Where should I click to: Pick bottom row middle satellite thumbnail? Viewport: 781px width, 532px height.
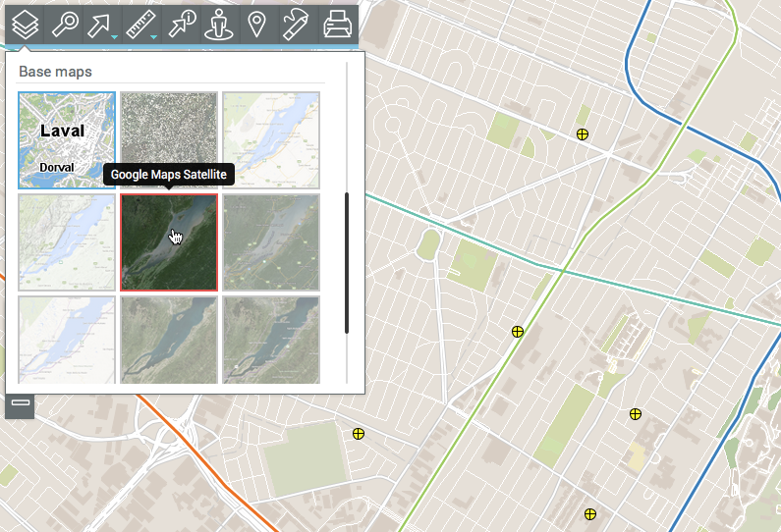pyautogui.click(x=169, y=340)
